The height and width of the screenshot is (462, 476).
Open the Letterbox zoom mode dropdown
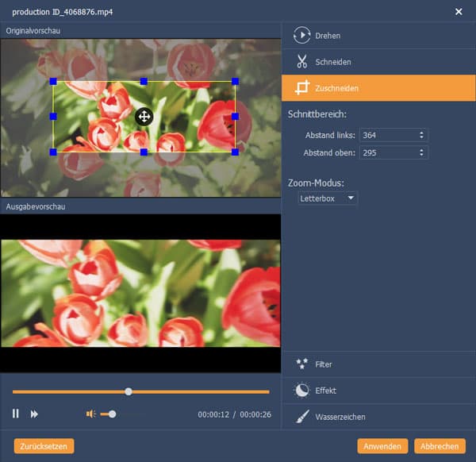328,198
